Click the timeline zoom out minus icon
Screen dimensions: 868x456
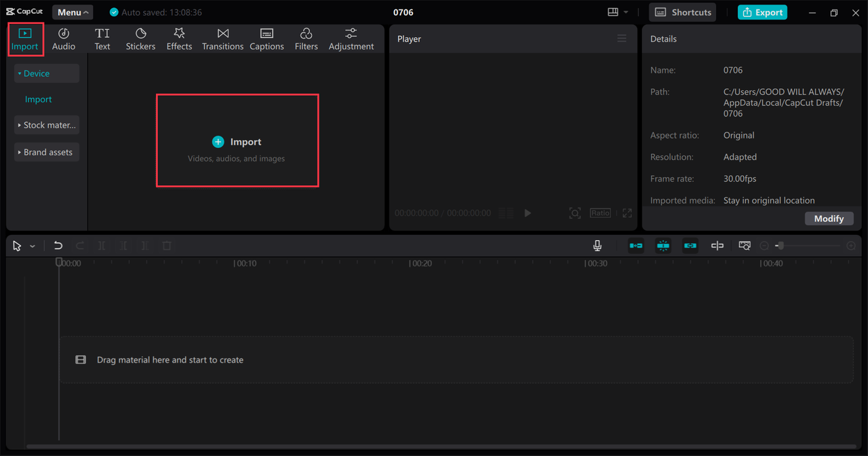click(764, 246)
